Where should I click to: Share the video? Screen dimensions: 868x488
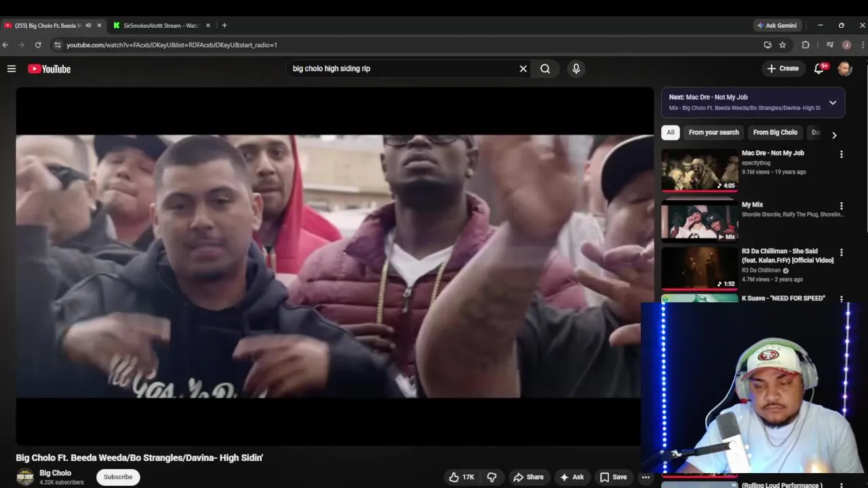pos(528,477)
